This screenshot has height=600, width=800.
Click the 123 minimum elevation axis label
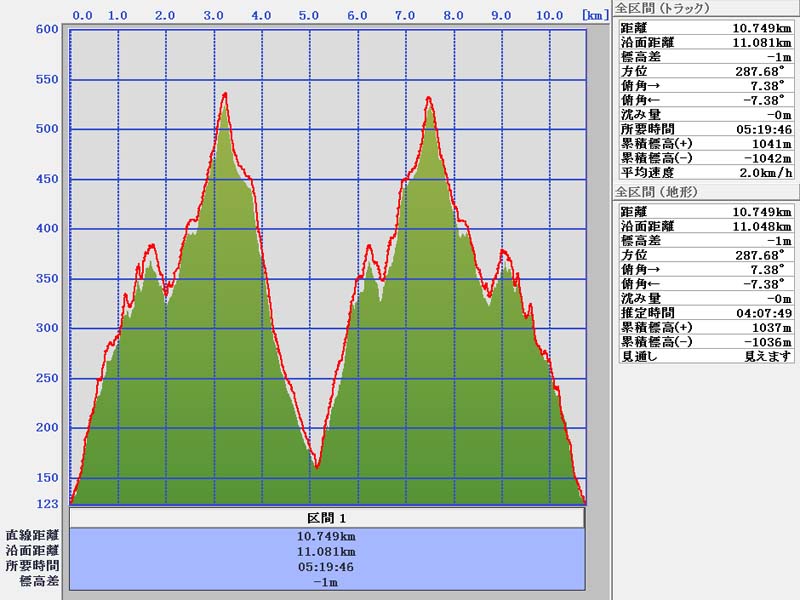(47, 504)
